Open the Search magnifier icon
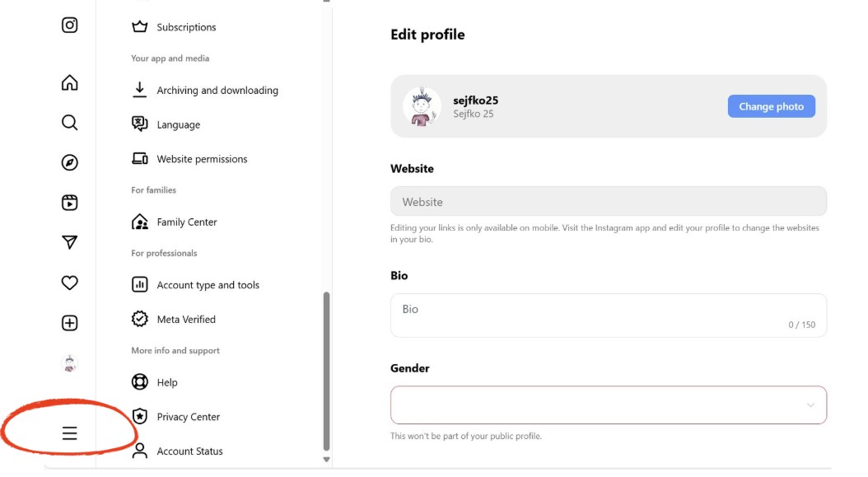 (x=69, y=123)
